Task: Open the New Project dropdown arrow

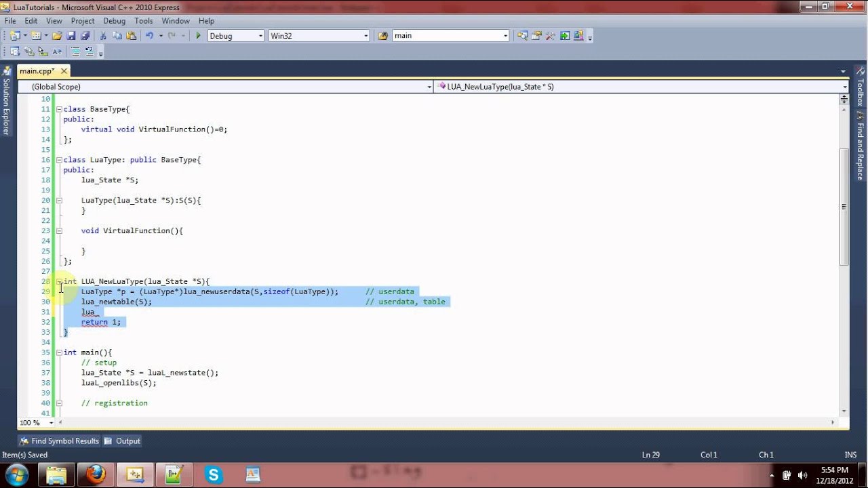Action: tap(25, 36)
